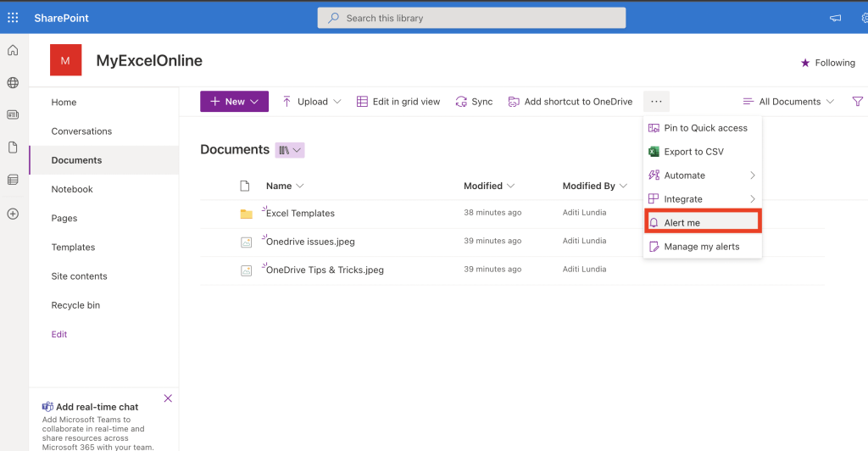Click the SharePoint brand link

click(x=61, y=18)
